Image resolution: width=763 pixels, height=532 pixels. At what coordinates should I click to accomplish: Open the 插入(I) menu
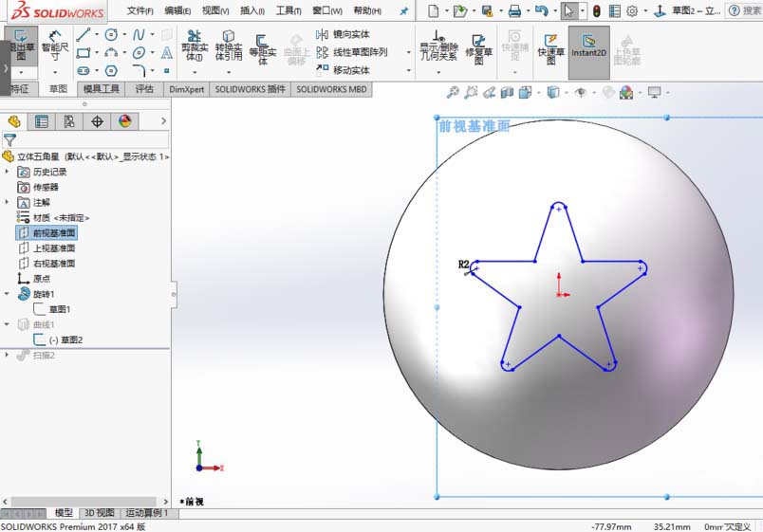coord(252,10)
